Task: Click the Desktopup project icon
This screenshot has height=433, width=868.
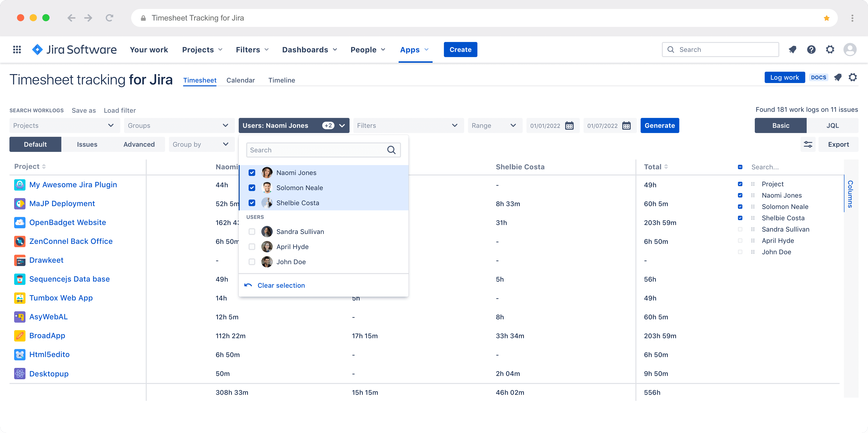Action: click(x=20, y=374)
